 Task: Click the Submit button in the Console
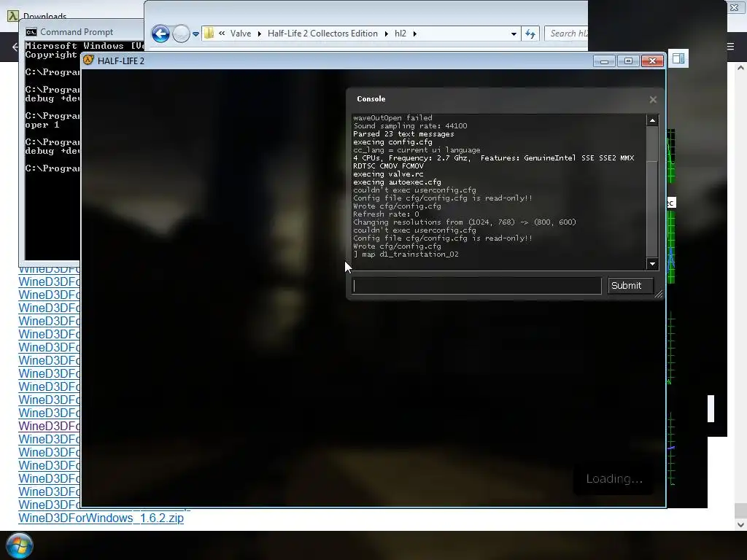630,286
